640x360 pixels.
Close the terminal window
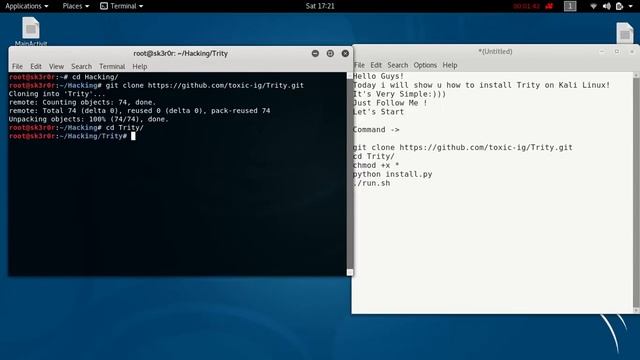click(345, 53)
